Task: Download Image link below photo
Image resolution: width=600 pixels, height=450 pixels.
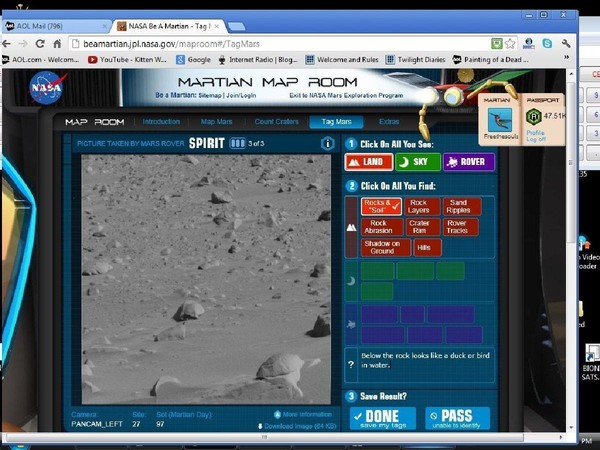Action: click(297, 426)
